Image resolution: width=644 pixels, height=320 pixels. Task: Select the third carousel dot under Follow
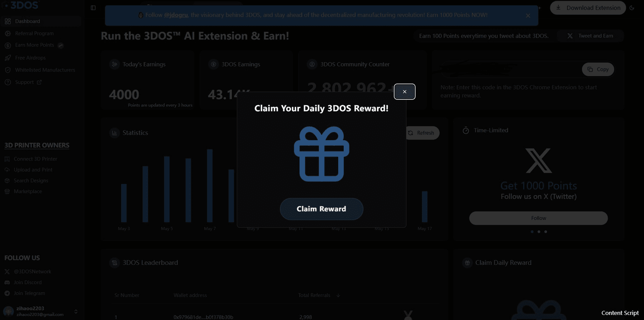click(x=546, y=232)
